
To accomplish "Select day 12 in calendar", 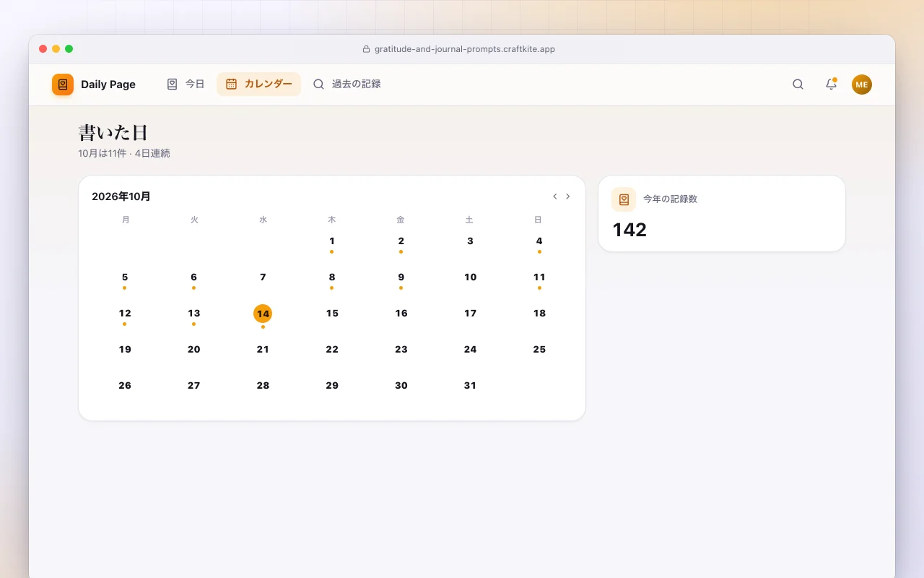I will [125, 314].
